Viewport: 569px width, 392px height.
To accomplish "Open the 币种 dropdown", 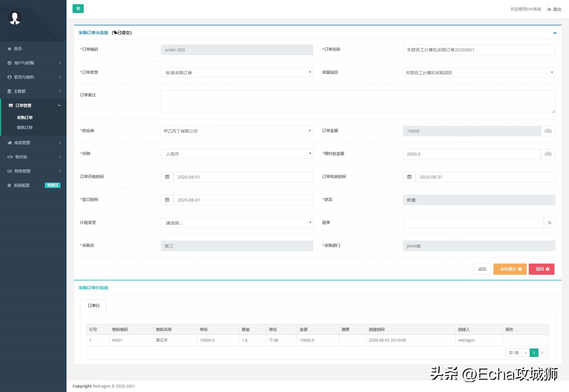I will 237,154.
